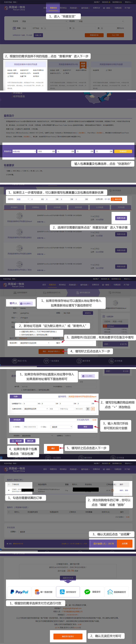This screenshot has height=644, width=136.
Task: Choose 微信支付 WeChat payment
Action: pos(92,592)
